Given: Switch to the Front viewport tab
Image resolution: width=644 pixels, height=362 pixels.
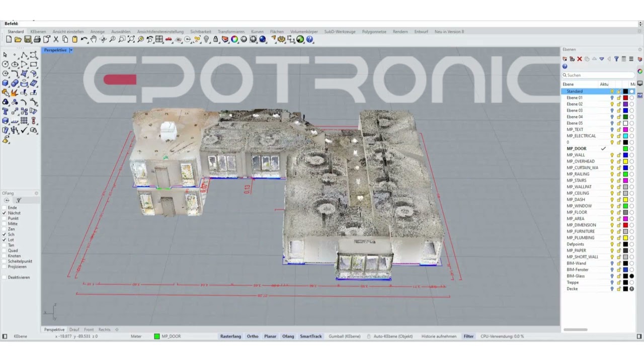Looking at the screenshot, I should pos(89,330).
